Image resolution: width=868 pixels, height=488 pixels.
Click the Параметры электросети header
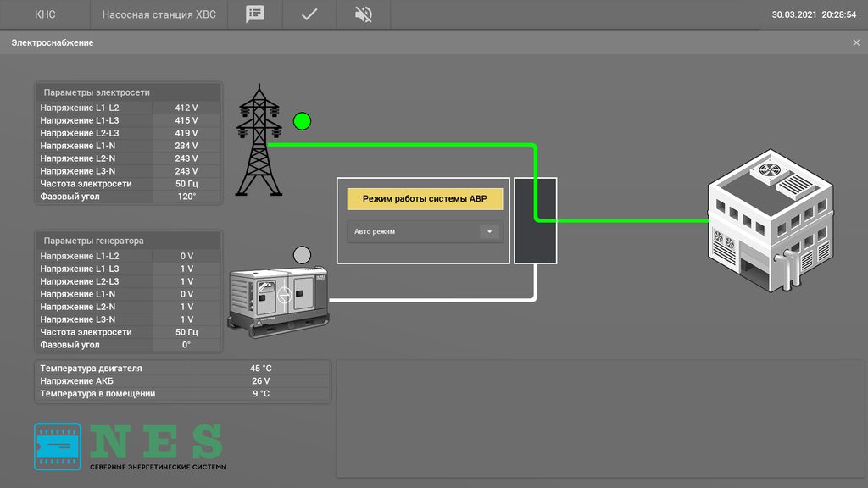tap(128, 92)
